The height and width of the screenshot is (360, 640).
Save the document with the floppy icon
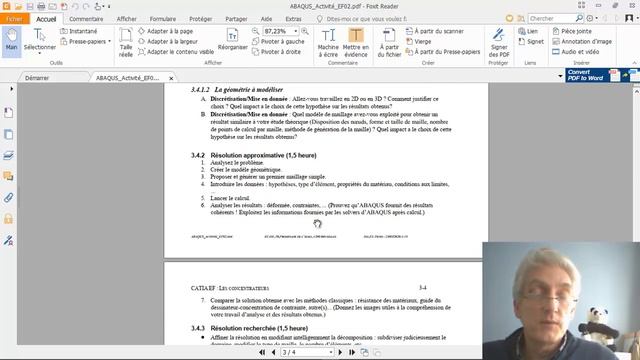[30, 6]
